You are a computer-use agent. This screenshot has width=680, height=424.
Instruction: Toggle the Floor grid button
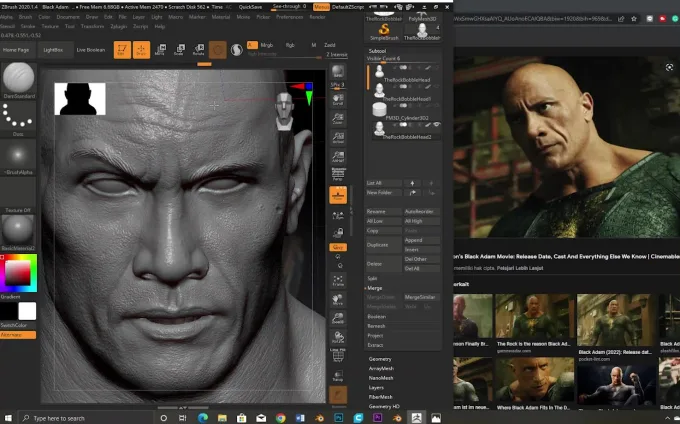tap(338, 195)
